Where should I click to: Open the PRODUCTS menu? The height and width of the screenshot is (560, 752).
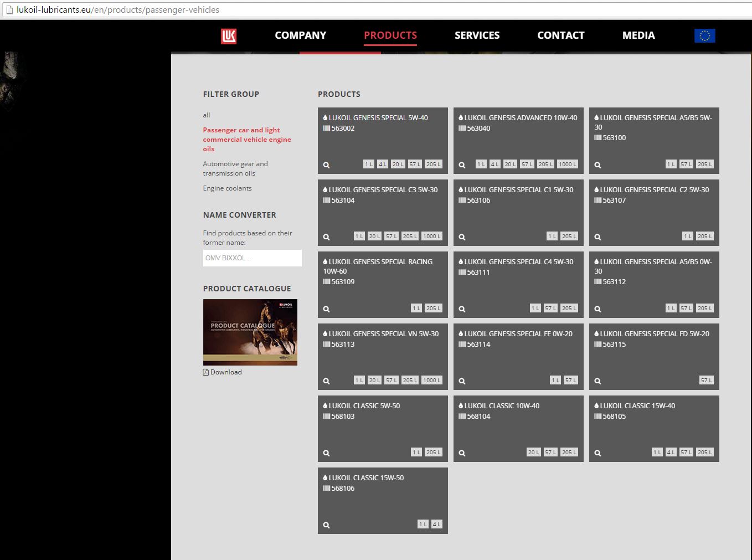tap(390, 35)
